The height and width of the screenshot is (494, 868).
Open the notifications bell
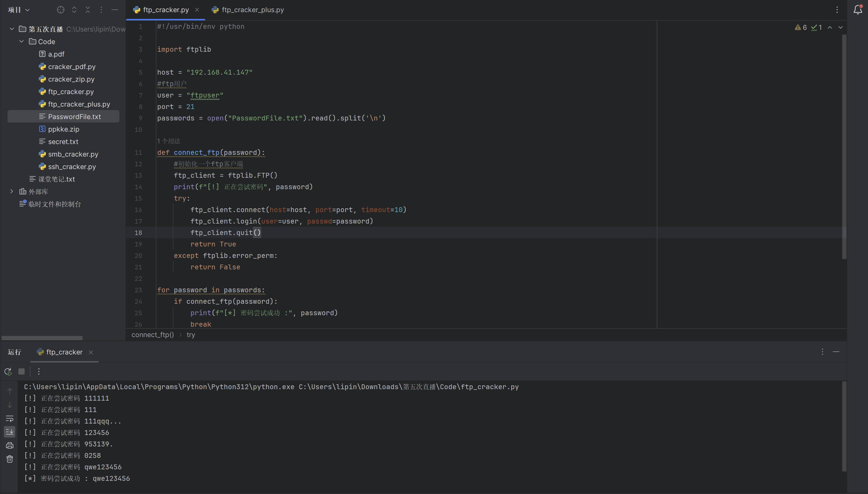coord(858,10)
